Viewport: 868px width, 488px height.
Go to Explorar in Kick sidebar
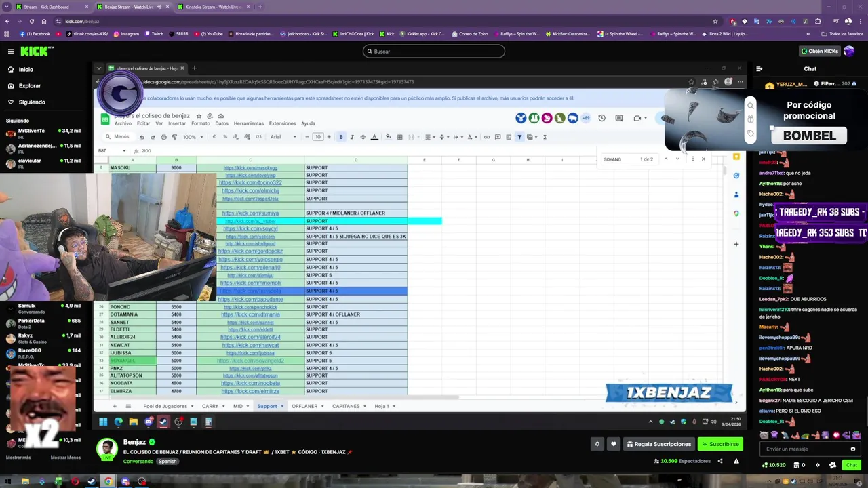tap(29, 86)
